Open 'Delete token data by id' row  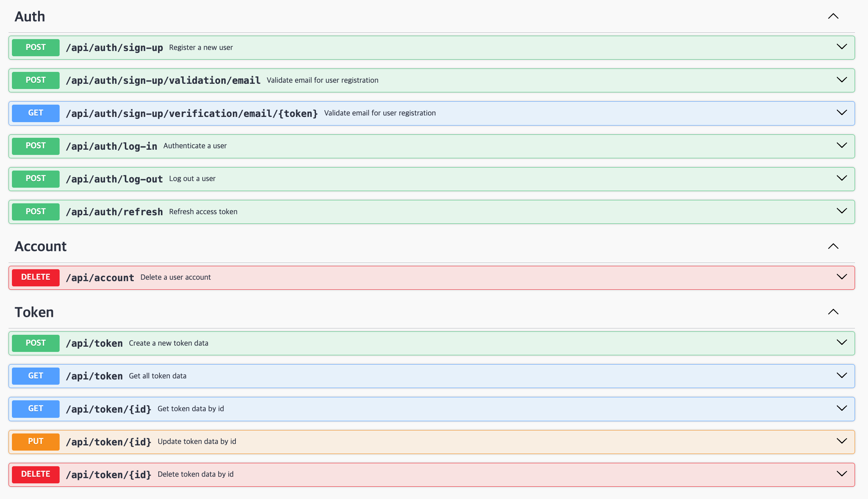pyautogui.click(x=195, y=474)
